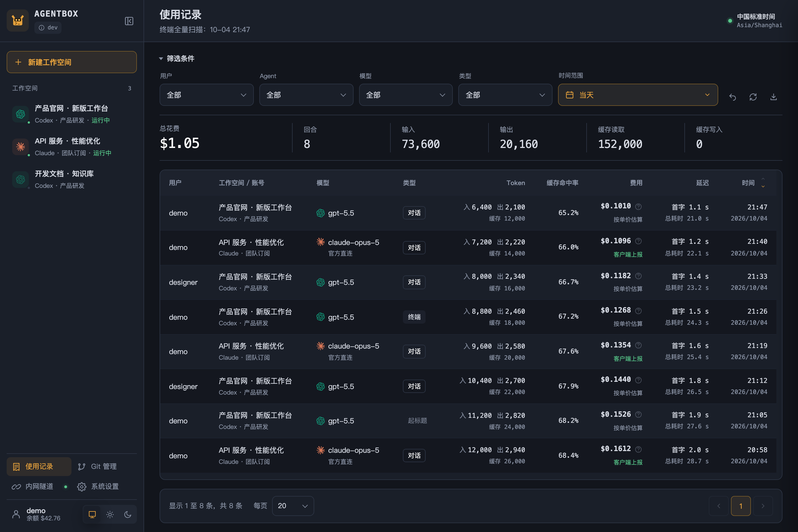Click help icon beside $0.1612 cost
The width and height of the screenshot is (798, 532).
tap(638, 449)
